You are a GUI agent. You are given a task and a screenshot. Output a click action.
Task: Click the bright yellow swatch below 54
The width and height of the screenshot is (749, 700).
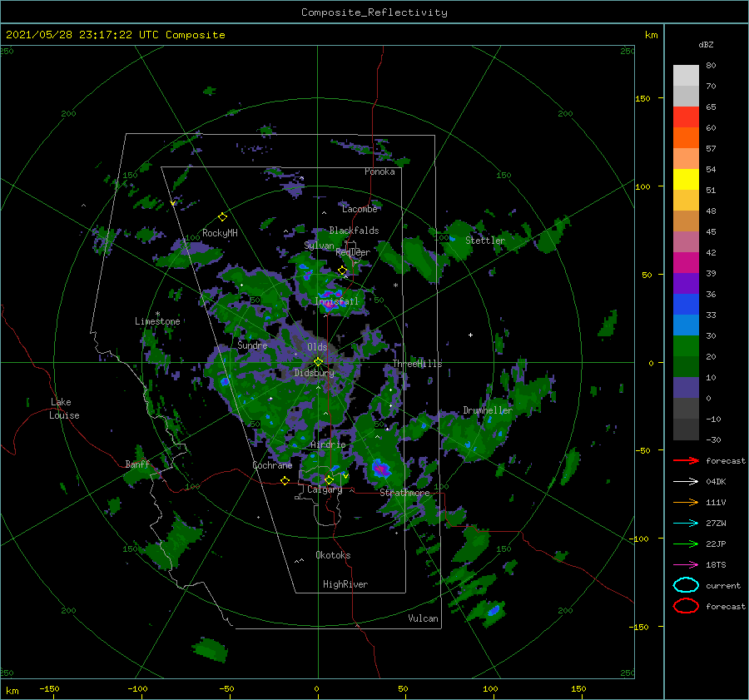pos(686,179)
